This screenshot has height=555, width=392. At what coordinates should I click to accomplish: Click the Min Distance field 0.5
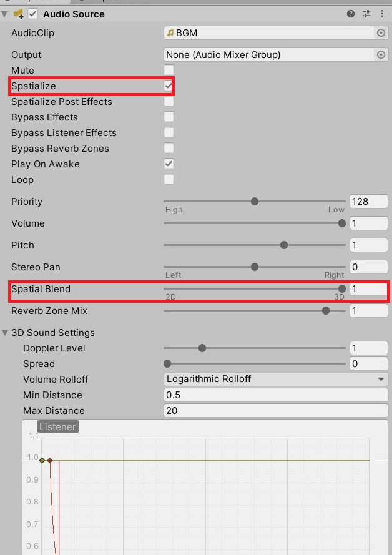(x=276, y=395)
